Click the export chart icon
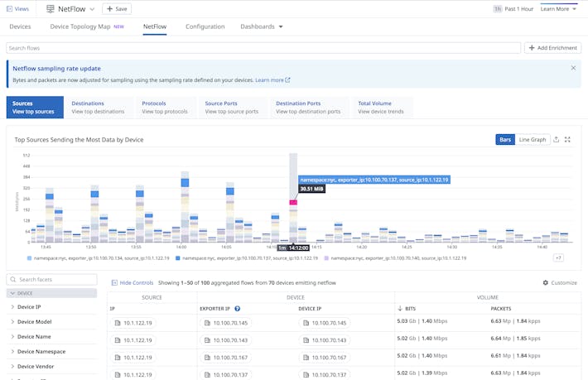Image resolution: width=588 pixels, height=380 pixels. coord(556,140)
